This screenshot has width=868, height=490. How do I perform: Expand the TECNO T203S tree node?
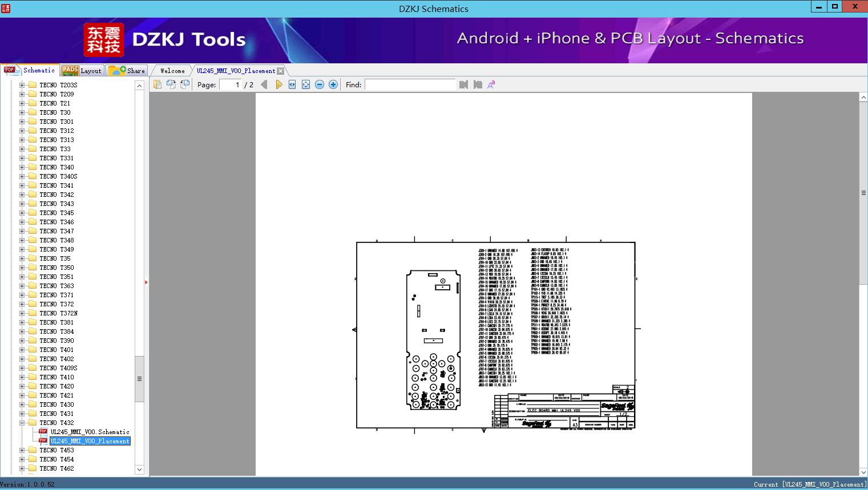22,85
